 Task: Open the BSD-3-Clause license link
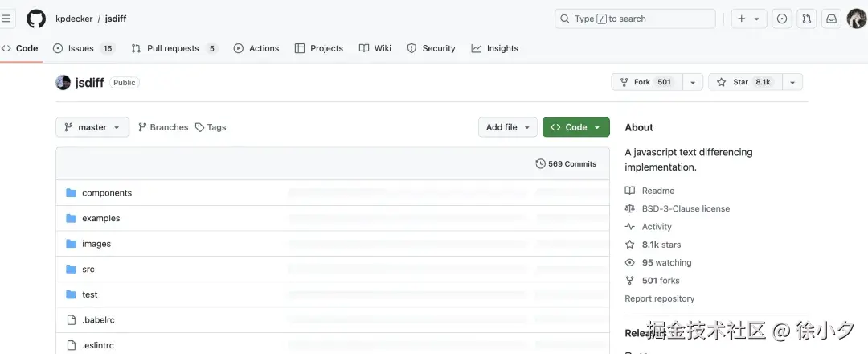point(686,208)
